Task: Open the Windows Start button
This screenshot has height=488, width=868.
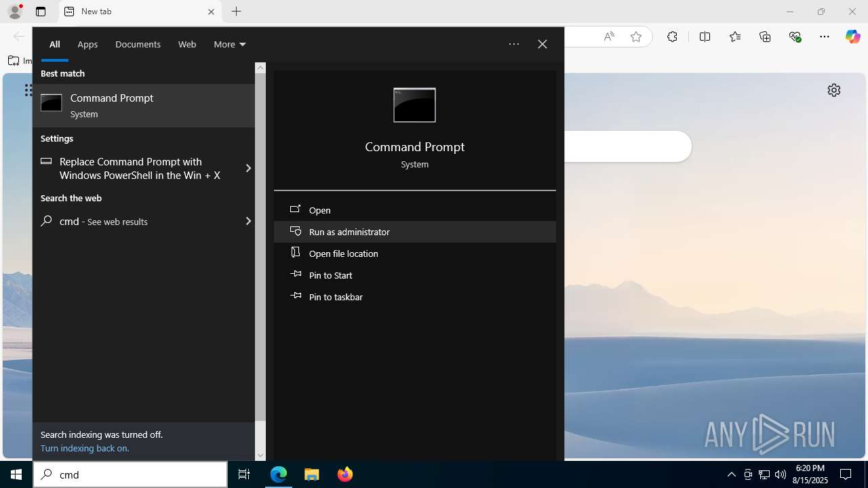Action: click(x=16, y=474)
